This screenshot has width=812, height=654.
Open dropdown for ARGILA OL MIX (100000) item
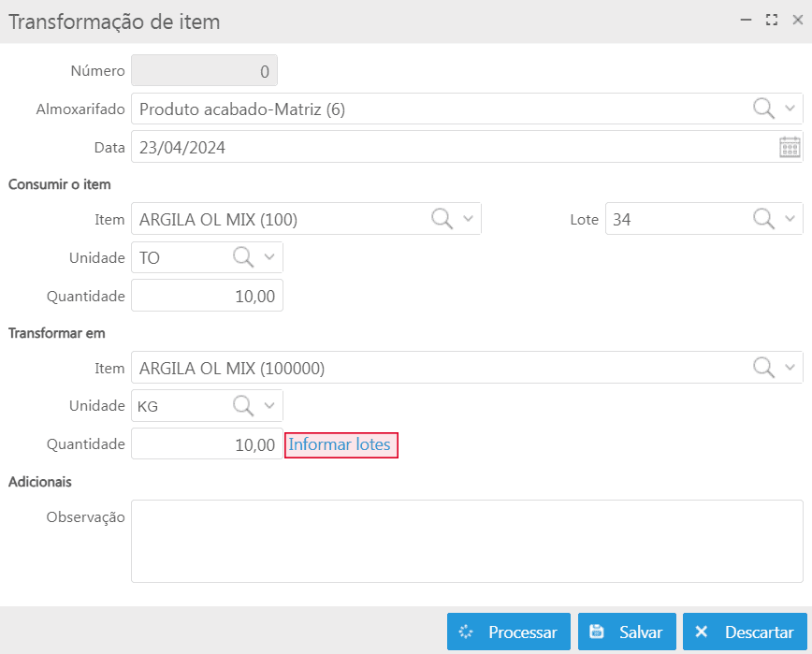(x=790, y=369)
